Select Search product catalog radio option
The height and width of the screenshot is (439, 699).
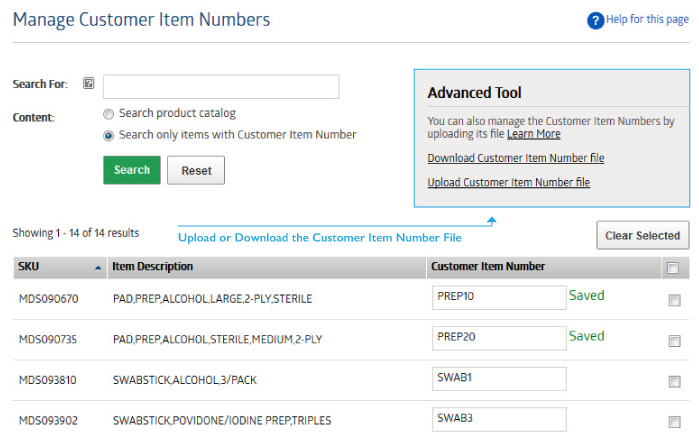tap(108, 115)
